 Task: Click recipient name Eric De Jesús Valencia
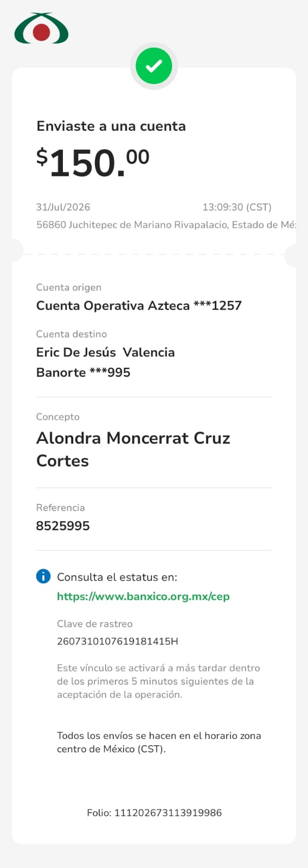click(x=106, y=352)
